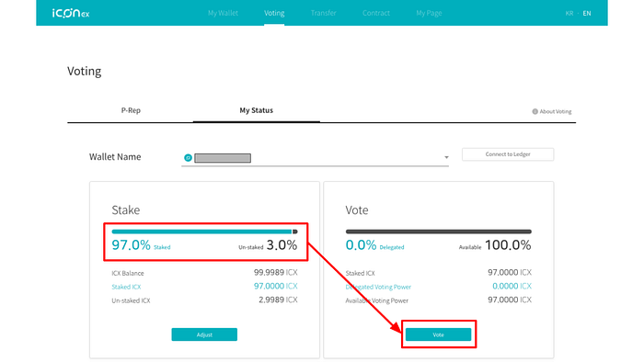
Task: Click the Delegated Voting Power label
Action: (378, 287)
